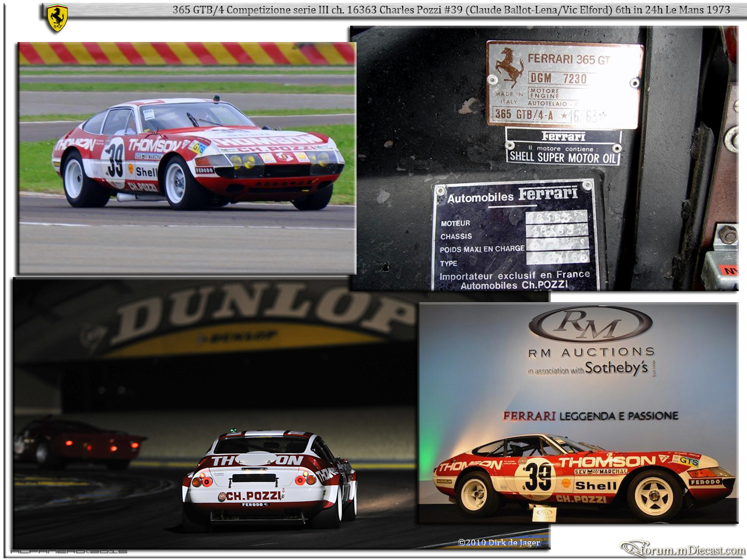The image size is (747, 560).
Task: Click the '365 GTB/4-A' engraving on the plate
Action: [x=523, y=114]
